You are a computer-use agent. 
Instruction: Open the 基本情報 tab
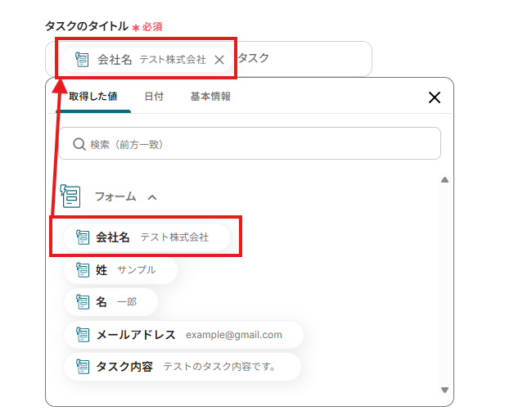coord(210,97)
